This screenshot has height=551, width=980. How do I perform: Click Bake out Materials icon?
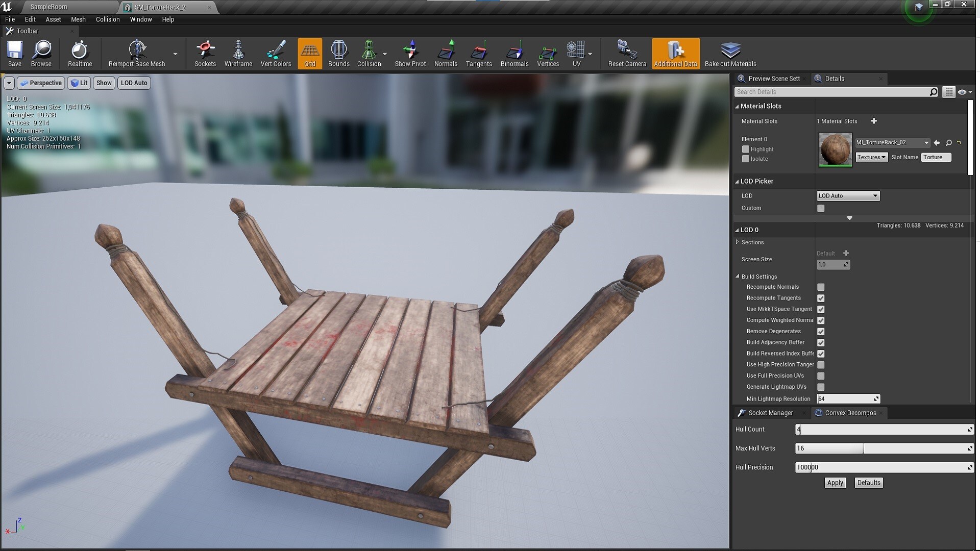[730, 53]
